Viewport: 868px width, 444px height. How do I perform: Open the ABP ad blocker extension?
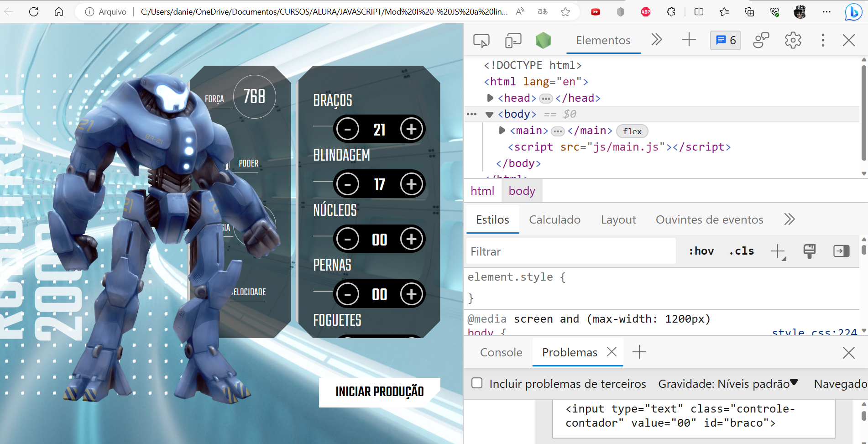[646, 12]
